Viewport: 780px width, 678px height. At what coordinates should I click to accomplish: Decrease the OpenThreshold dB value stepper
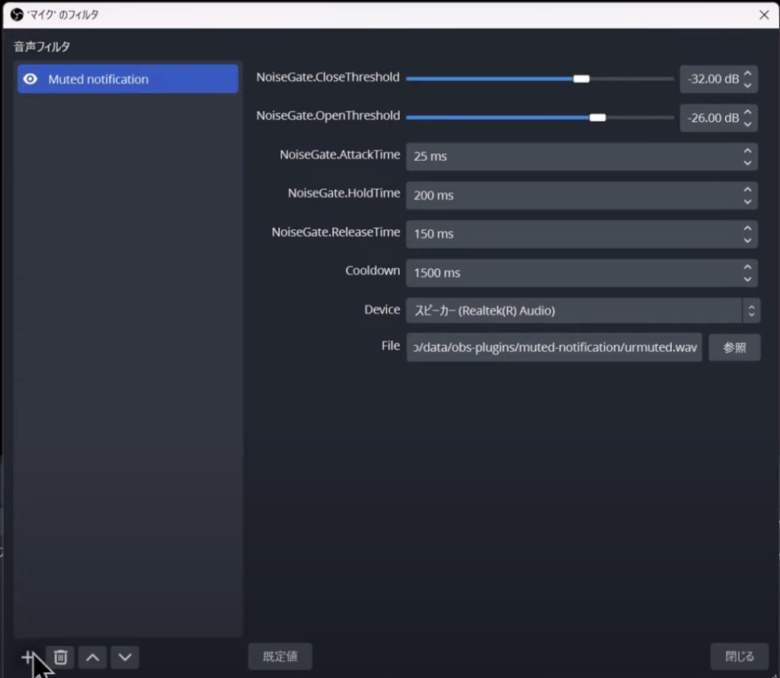pos(748,123)
